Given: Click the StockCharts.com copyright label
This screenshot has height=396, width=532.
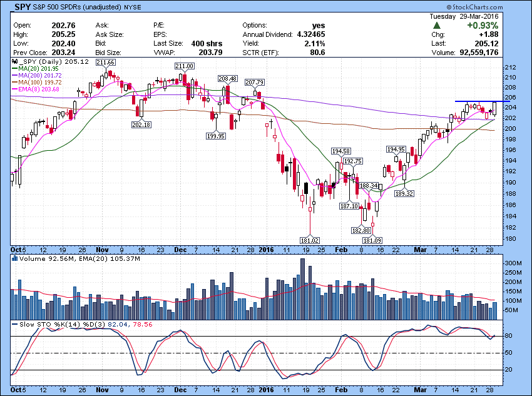Looking at the screenshot, I should coord(474,7).
